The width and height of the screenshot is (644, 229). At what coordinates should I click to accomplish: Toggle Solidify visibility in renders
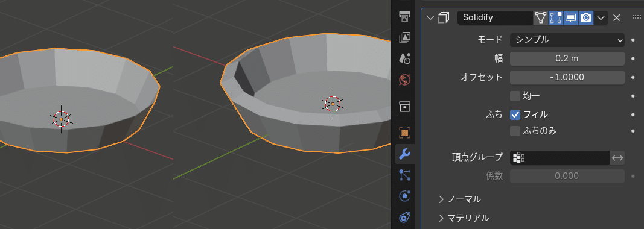click(586, 17)
